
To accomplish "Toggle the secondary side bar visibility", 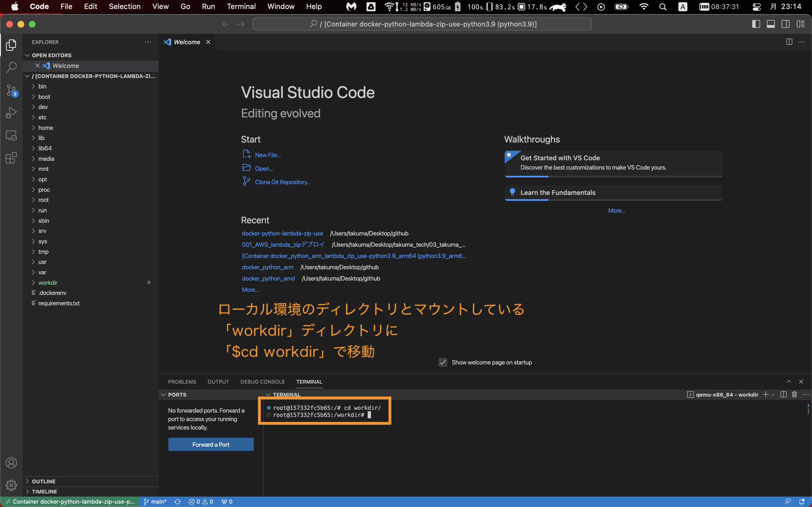I will (x=786, y=24).
